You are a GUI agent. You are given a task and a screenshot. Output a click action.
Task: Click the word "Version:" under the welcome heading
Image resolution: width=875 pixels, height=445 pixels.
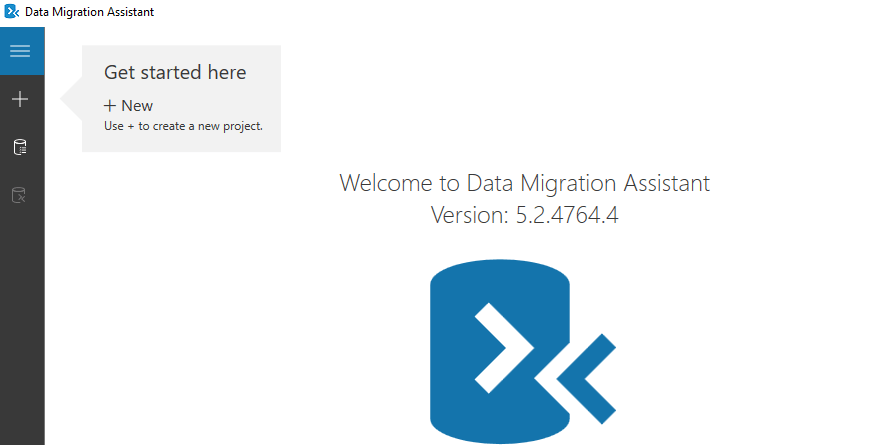click(470, 215)
